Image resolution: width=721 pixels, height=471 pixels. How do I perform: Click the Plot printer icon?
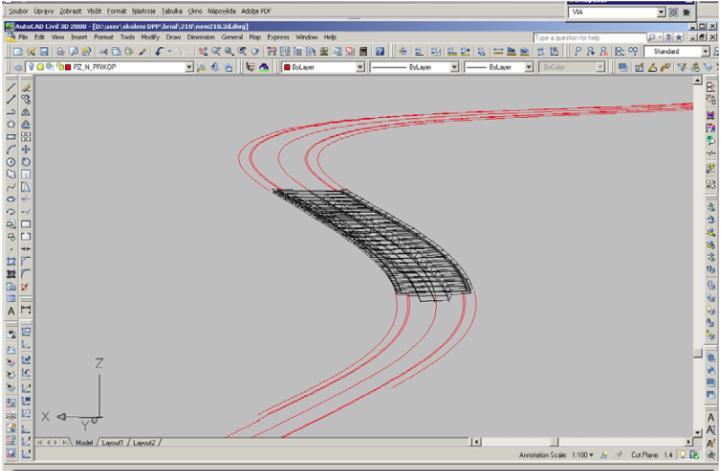tap(60, 52)
